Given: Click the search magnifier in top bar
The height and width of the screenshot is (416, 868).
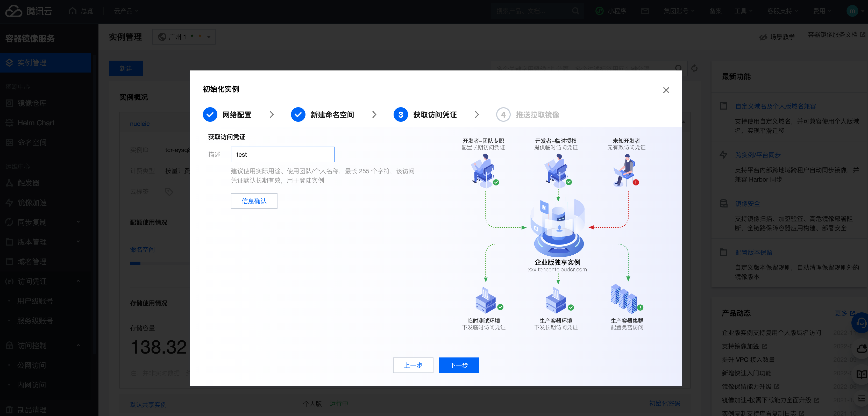Looking at the screenshot, I should pos(575,11).
